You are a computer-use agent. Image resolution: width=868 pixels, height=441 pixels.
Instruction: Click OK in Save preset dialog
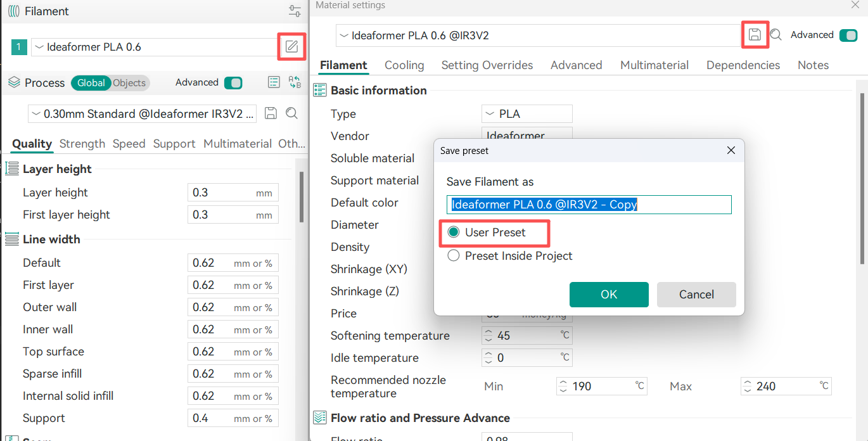[x=609, y=295]
